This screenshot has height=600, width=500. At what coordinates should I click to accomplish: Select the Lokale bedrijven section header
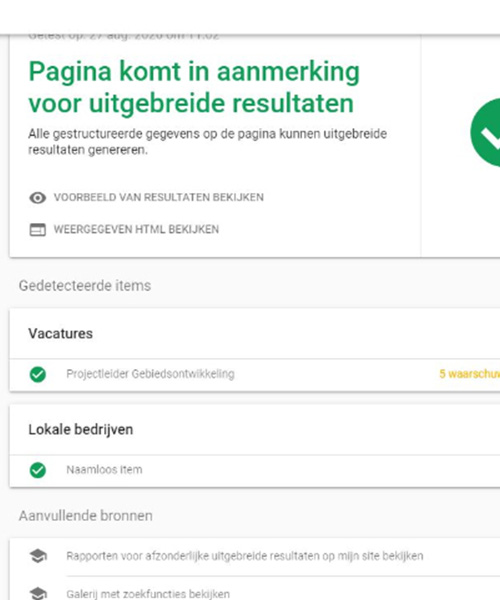[81, 430]
